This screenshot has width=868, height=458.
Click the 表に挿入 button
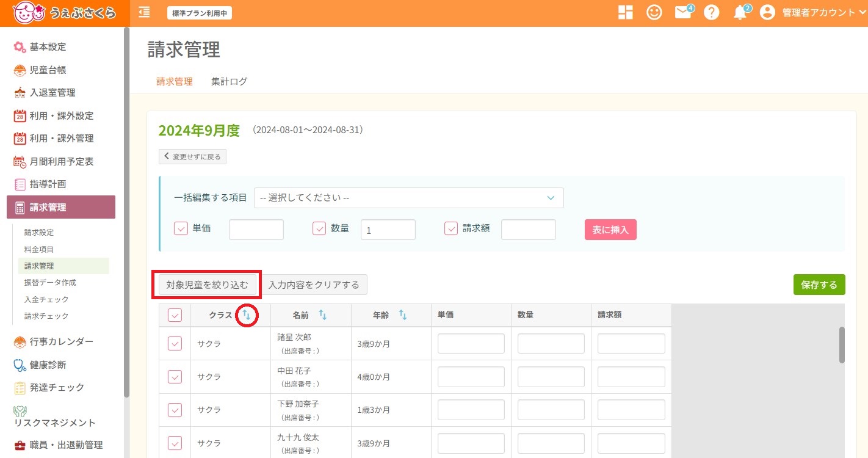tap(610, 230)
